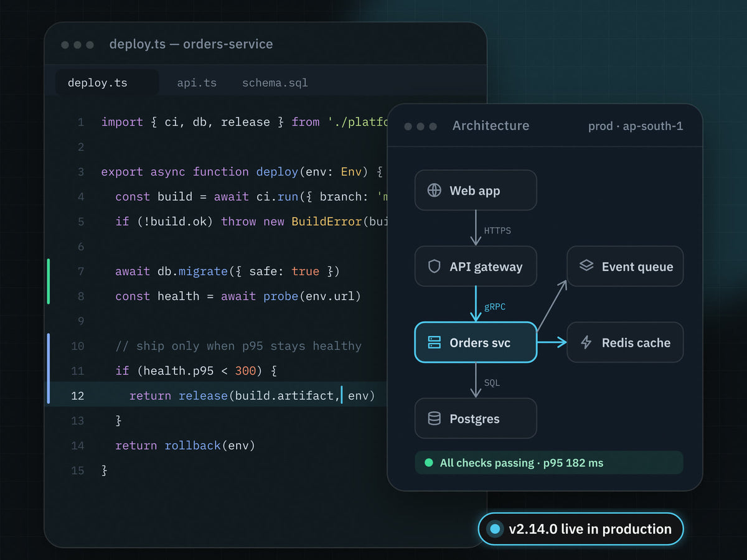The image size is (747, 560).
Task: Click the release call on line 12
Action: pyautogui.click(x=203, y=396)
